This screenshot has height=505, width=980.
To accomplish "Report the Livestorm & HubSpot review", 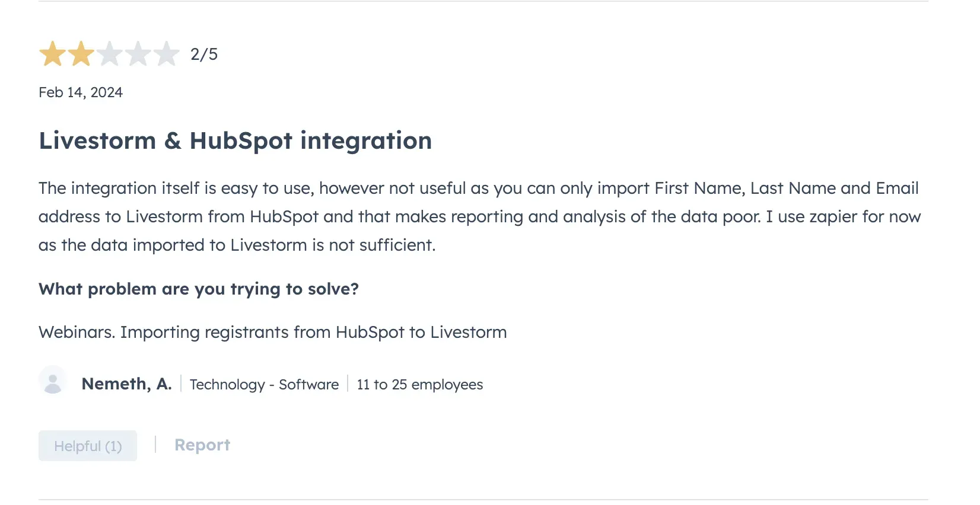I will (202, 445).
